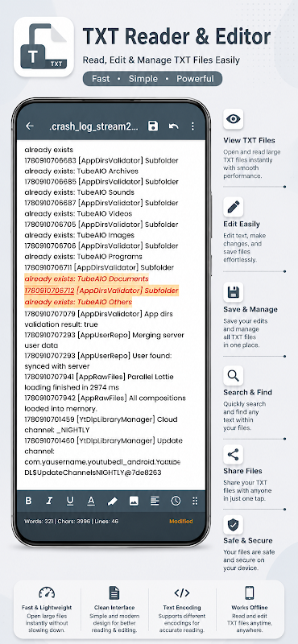Click the 'Safe & Secure' feature title
298x644 pixels.
click(x=248, y=540)
